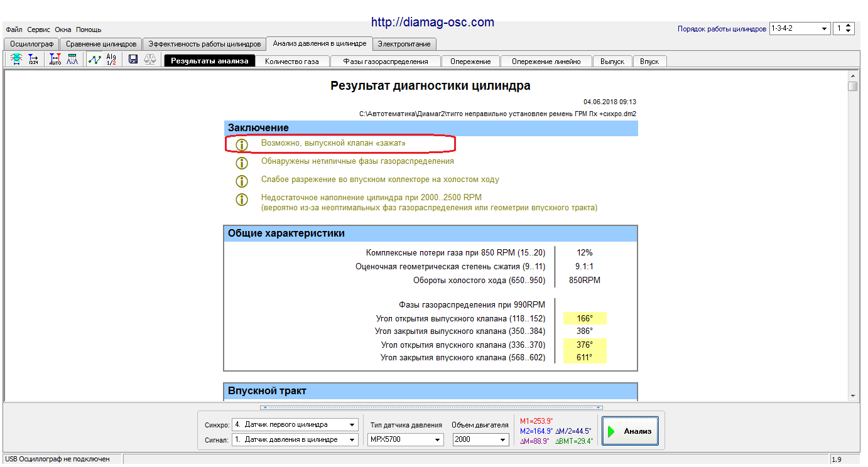Click the cylinder number stepper arrows
The image size is (868, 467).
[849, 29]
